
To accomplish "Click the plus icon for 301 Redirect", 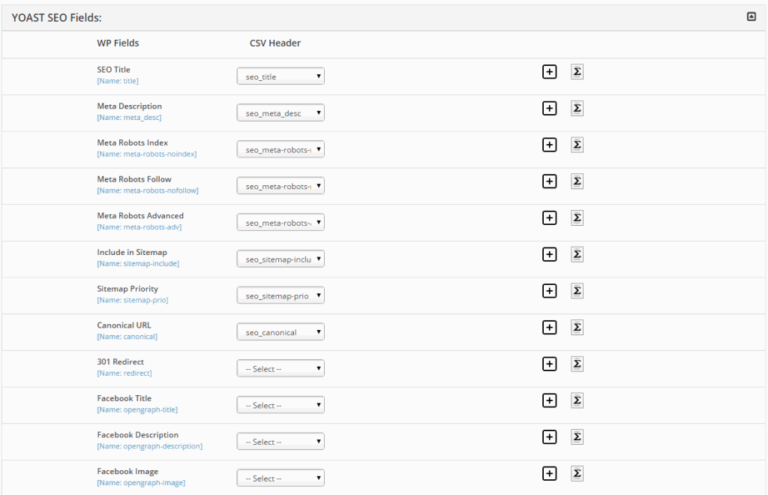I will tap(550, 364).
